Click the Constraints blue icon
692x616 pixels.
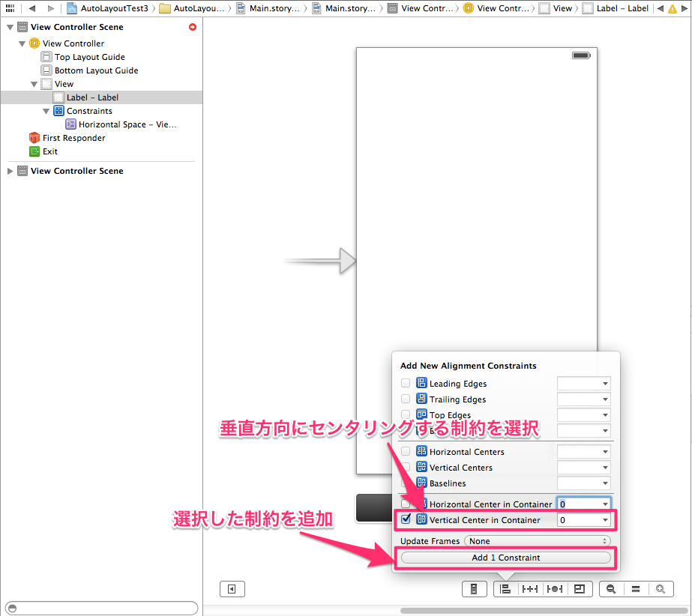click(x=58, y=110)
